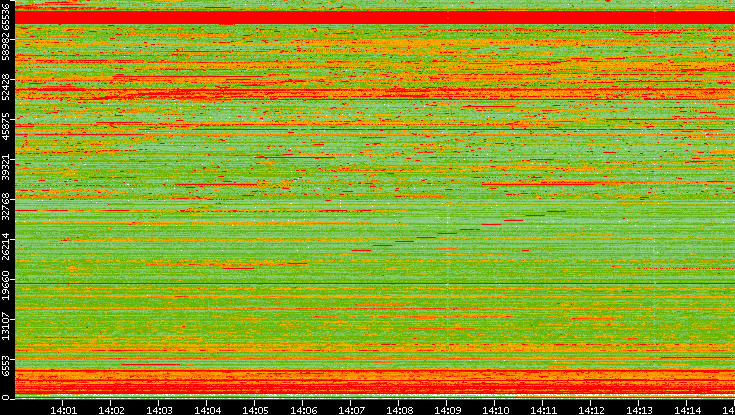Click the 0 value on vertical axis
The height and width of the screenshot is (415, 735).
point(5,398)
